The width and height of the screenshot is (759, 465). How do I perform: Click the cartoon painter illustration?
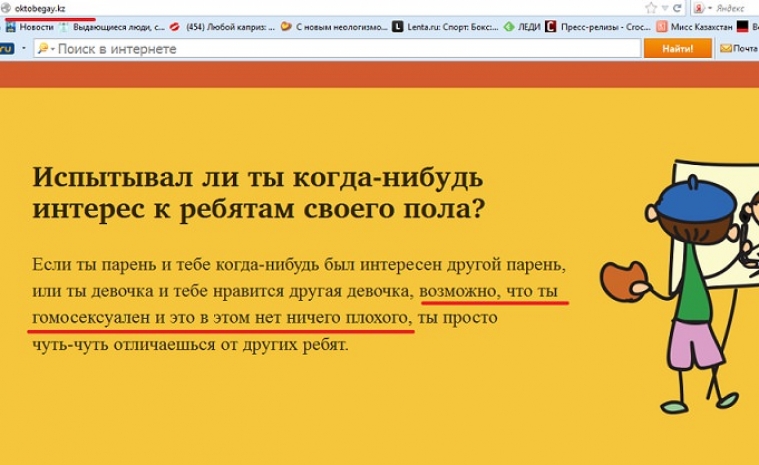click(680, 280)
